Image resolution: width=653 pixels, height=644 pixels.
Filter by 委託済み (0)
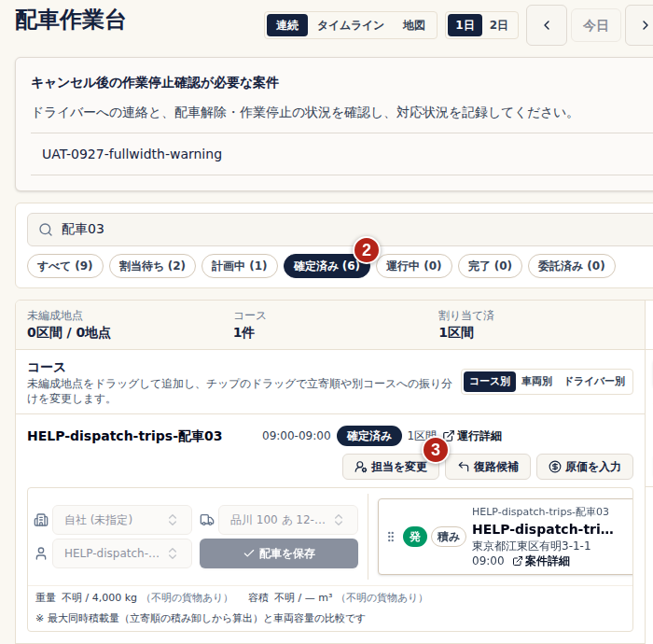pyautogui.click(x=571, y=266)
